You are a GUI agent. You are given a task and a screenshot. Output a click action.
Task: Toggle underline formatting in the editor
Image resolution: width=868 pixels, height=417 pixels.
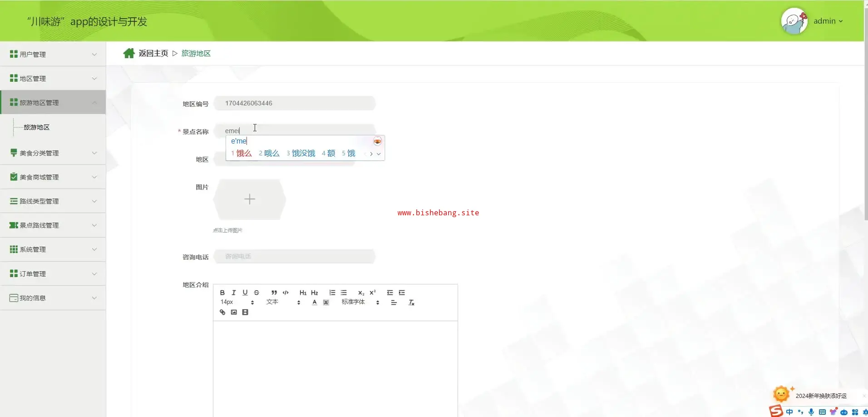(x=245, y=293)
